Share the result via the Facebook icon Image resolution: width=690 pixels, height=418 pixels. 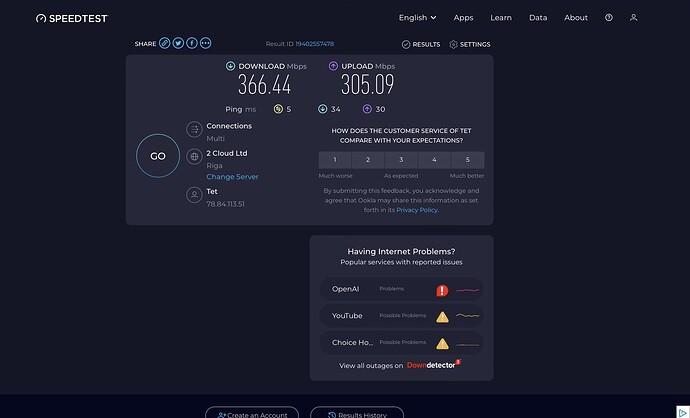coord(192,43)
